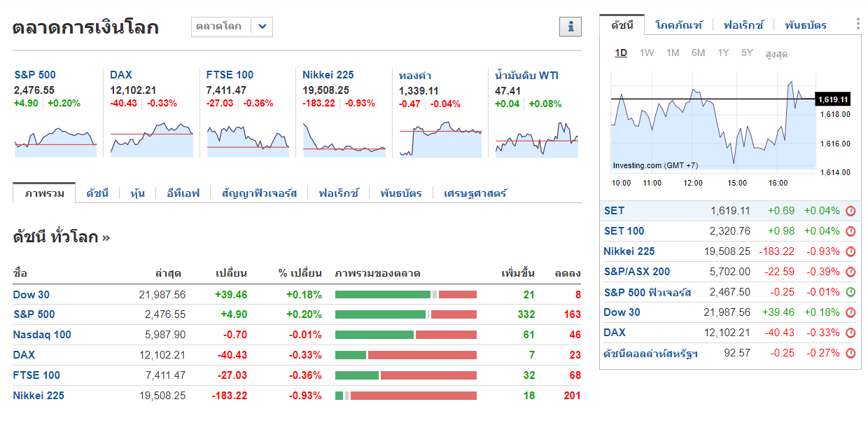Select the 1W chart timeframe
This screenshot has width=868, height=423.
(x=647, y=53)
